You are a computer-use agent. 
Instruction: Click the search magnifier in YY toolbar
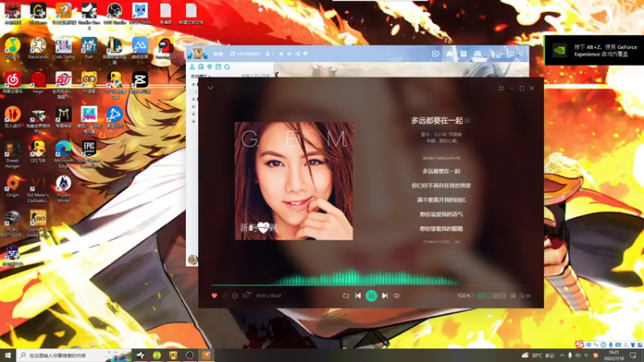tap(227, 67)
